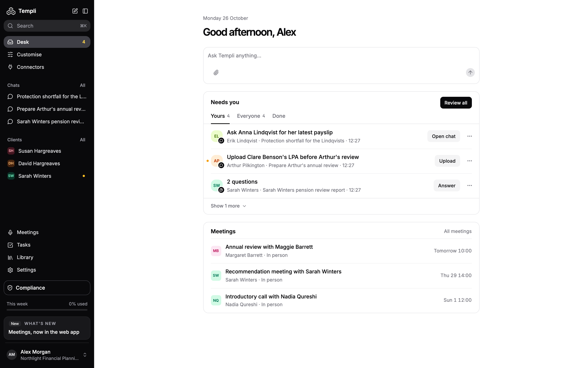Open client David Hargreaves
Screen dimensions: 588x368
tap(47, 163)
